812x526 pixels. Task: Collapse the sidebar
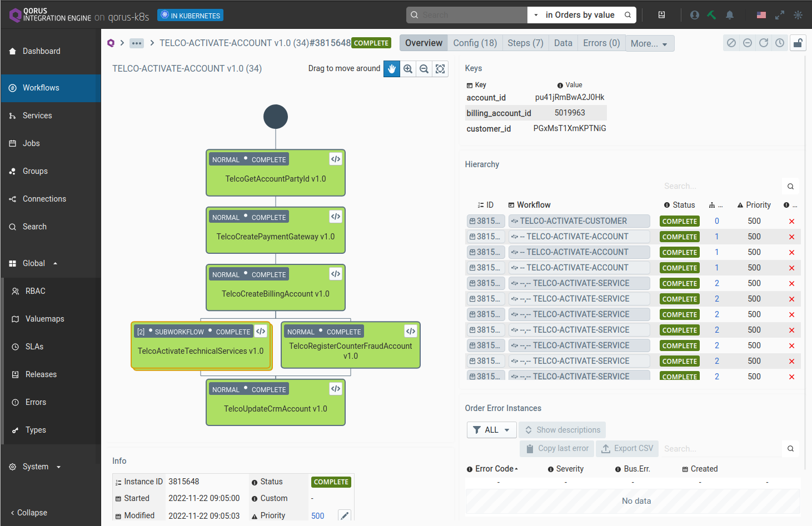point(29,513)
